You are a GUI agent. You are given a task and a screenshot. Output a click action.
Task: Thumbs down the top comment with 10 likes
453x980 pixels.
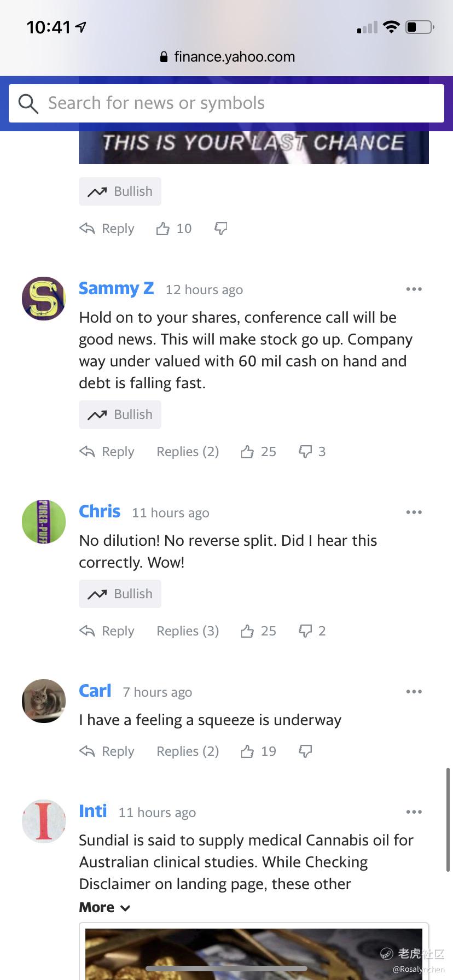220,229
